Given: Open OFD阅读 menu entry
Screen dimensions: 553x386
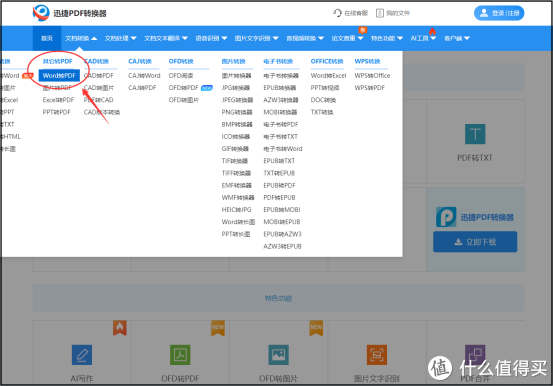Looking at the screenshot, I should (x=181, y=76).
